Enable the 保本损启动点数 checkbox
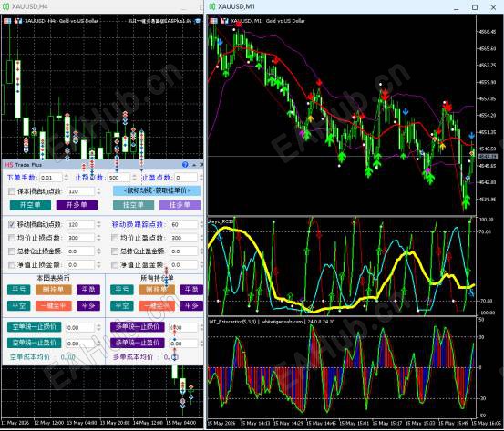The height and width of the screenshot is (431, 504). pyautogui.click(x=12, y=191)
